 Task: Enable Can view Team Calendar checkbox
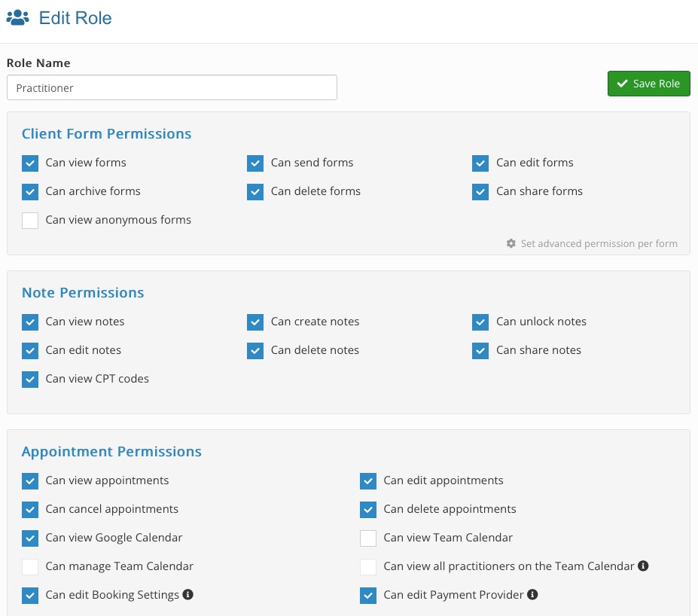coord(368,538)
